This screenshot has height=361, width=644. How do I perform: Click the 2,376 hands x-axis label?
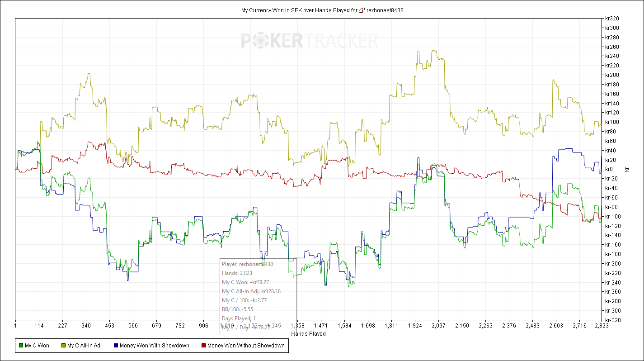[x=509, y=325]
